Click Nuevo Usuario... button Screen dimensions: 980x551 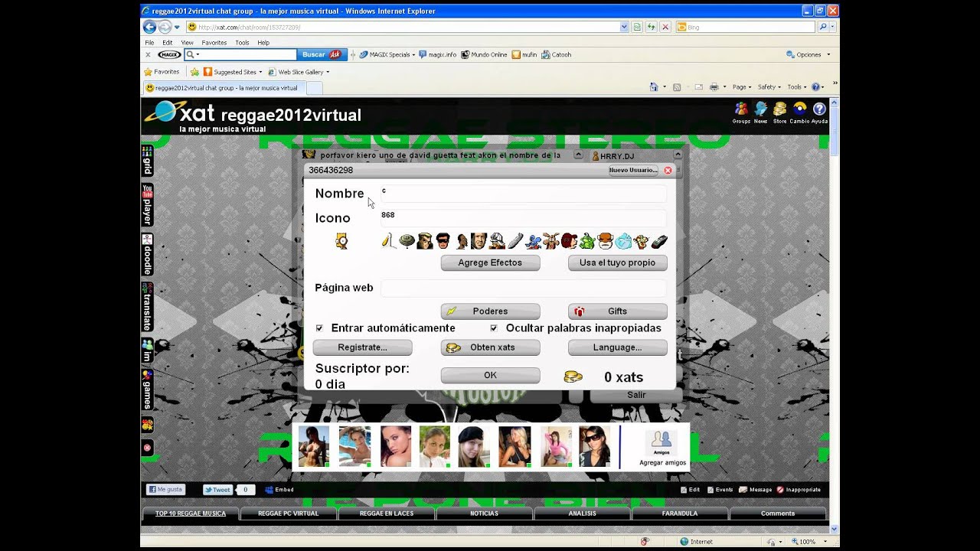633,171
